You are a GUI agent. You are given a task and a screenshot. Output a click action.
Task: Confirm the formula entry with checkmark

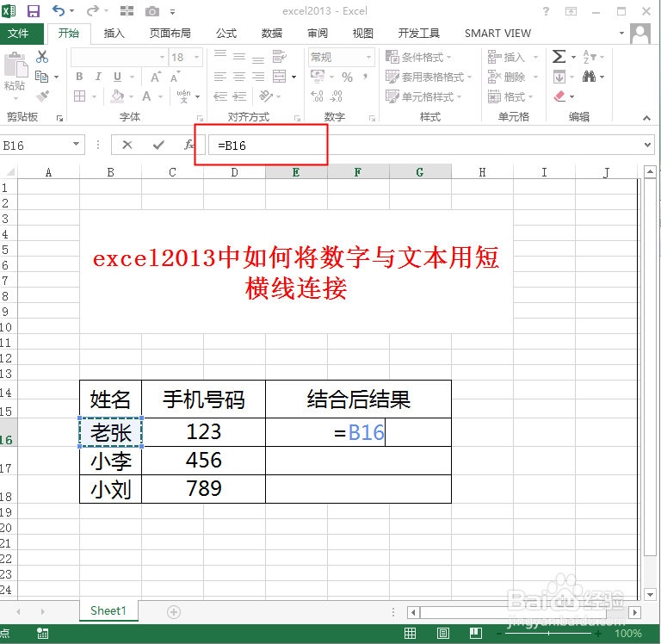click(x=158, y=146)
